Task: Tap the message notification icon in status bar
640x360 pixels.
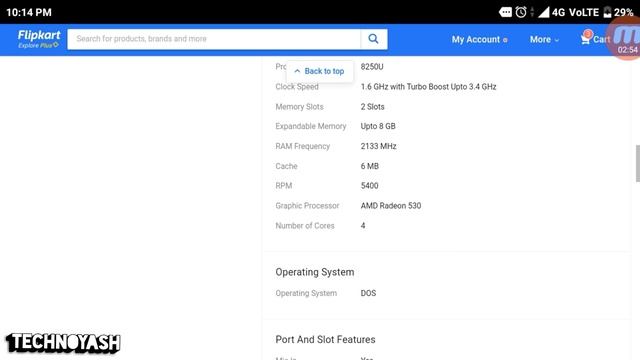Action: [505, 12]
